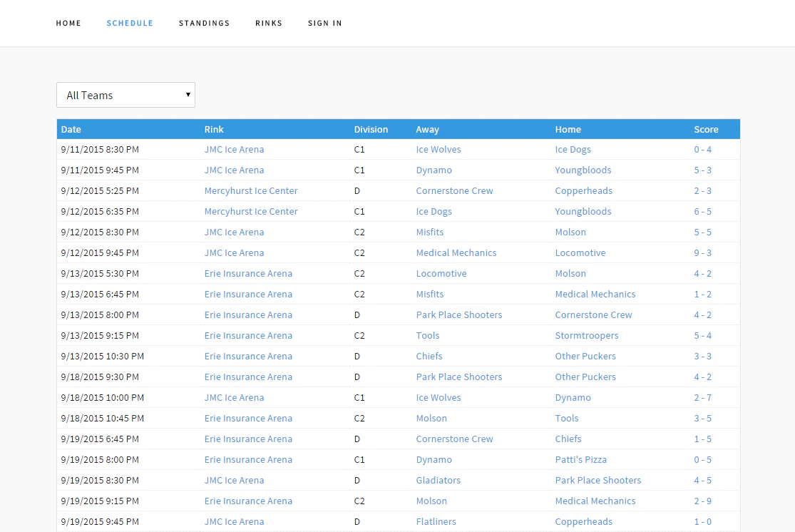Click the 9/19/2015 9:15 PM date cell
This screenshot has width=795, height=532.
pyautogui.click(x=100, y=501)
